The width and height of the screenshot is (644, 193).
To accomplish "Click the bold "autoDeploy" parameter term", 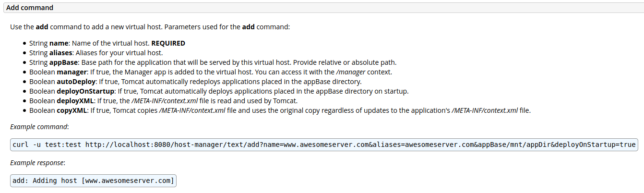I will tap(77, 82).
